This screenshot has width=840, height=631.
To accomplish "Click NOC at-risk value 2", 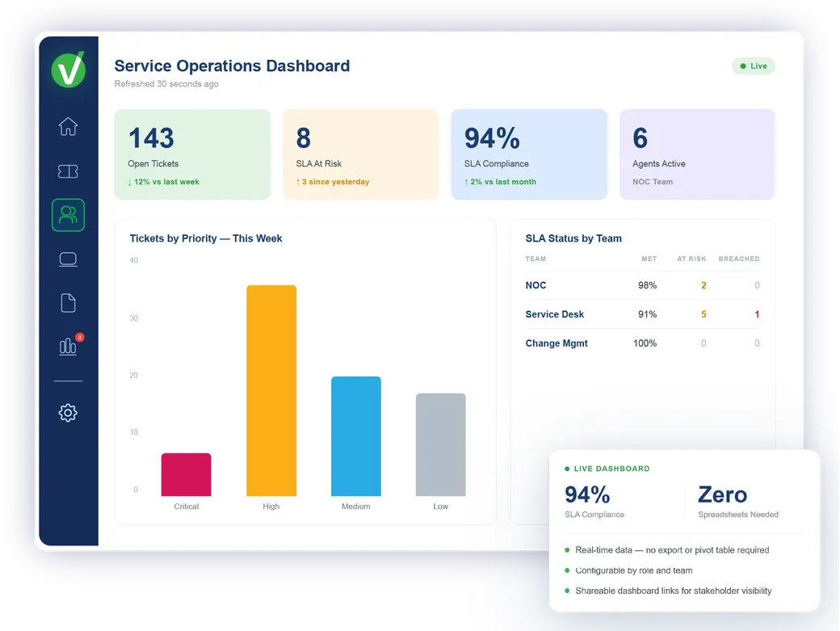I will [x=703, y=285].
